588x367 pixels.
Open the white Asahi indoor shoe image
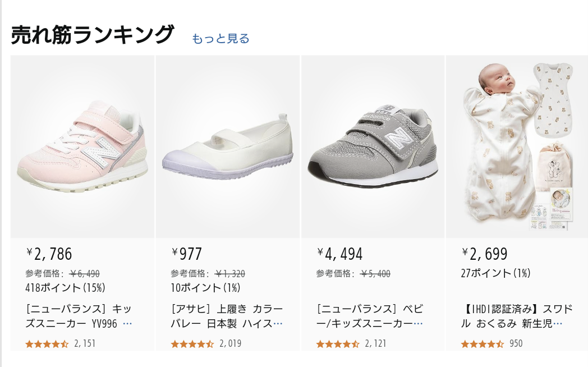click(228, 147)
